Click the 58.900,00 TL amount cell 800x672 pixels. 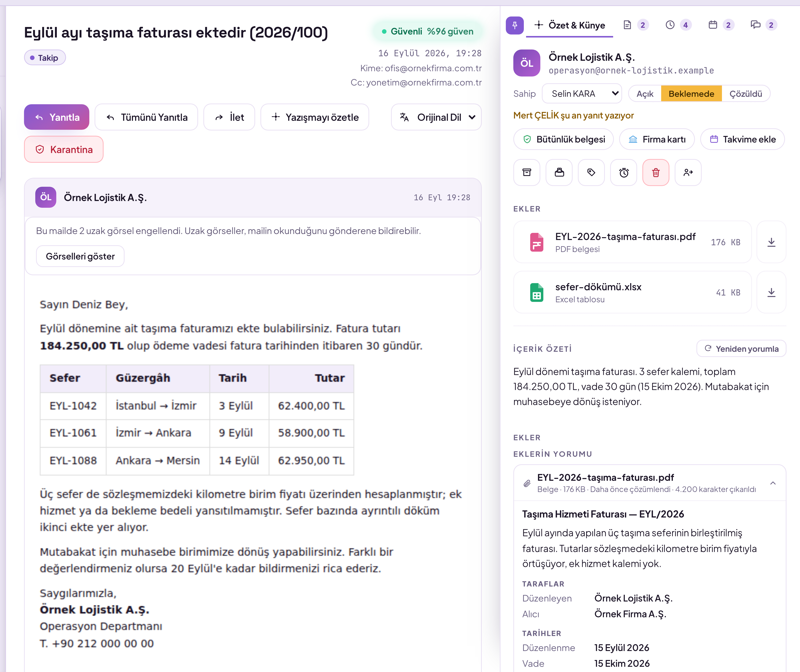(x=311, y=433)
